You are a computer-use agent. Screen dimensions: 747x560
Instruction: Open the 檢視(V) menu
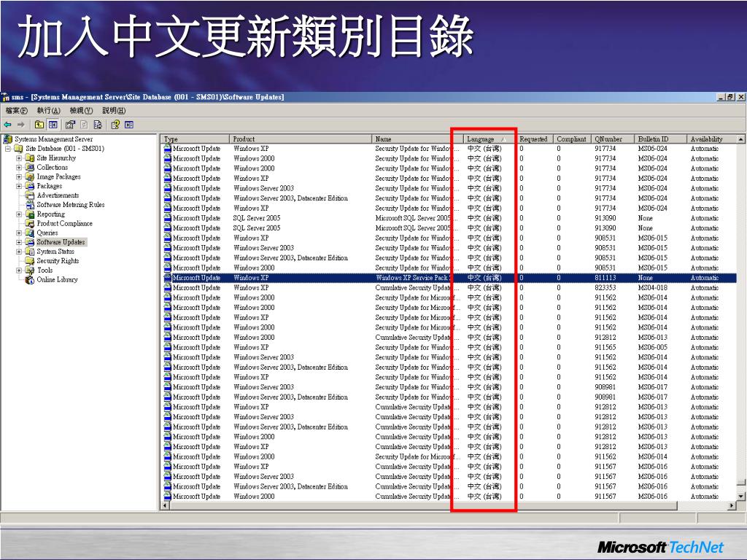(81, 111)
